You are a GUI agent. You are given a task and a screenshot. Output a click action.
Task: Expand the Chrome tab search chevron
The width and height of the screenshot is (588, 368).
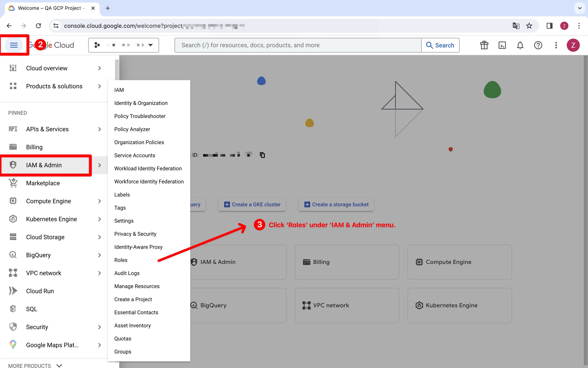[x=579, y=8]
